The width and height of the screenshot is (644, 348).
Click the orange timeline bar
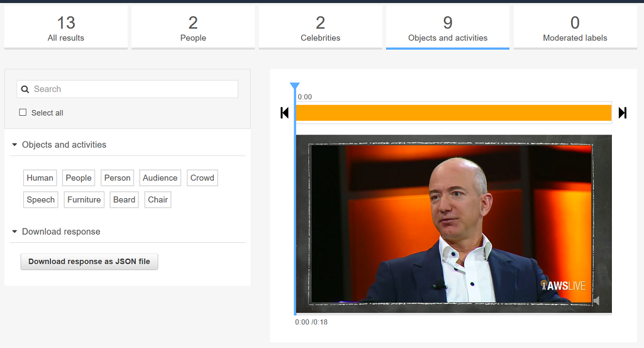coord(453,113)
